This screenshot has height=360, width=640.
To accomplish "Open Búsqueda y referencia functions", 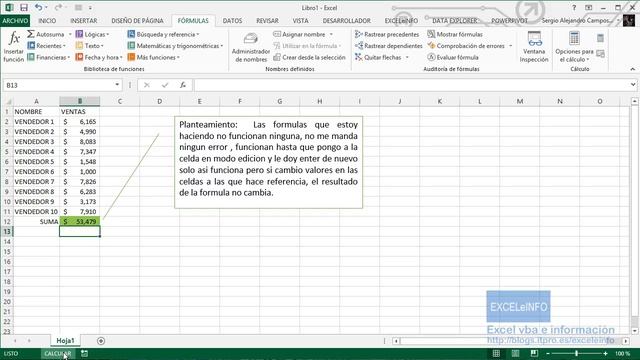I will [x=163, y=34].
